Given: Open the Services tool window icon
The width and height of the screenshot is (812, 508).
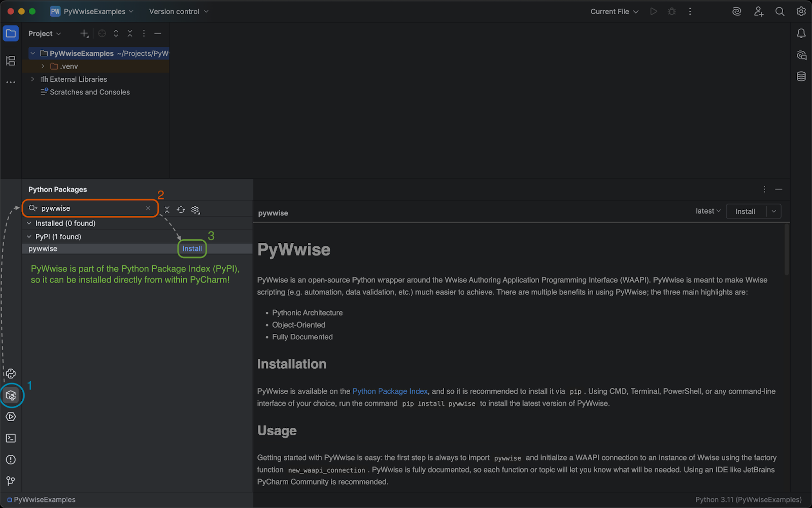Looking at the screenshot, I should pyautogui.click(x=11, y=417).
